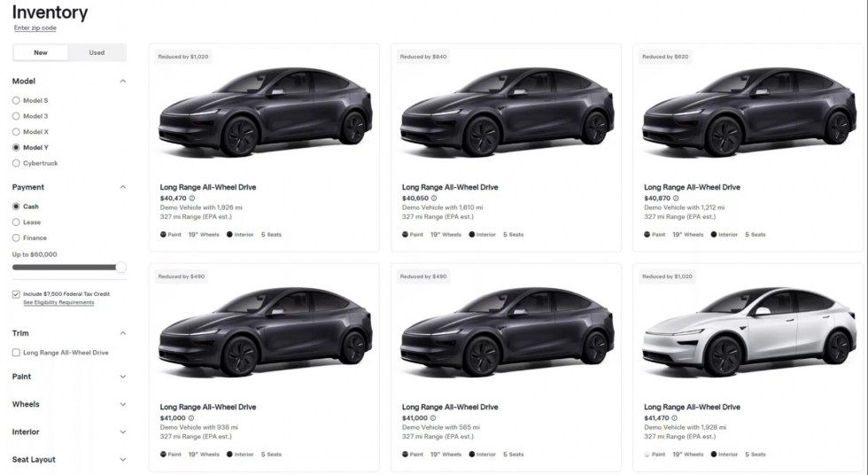Click the price range slider handle

click(120, 267)
